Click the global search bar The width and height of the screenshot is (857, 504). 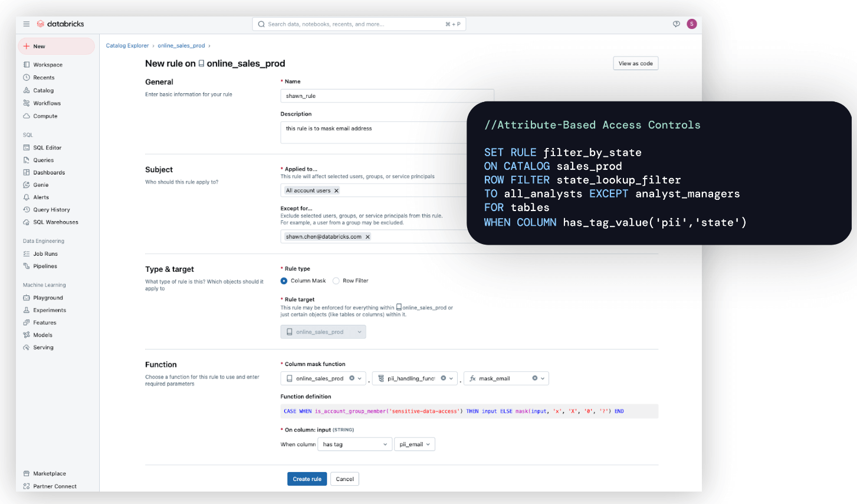tap(359, 24)
